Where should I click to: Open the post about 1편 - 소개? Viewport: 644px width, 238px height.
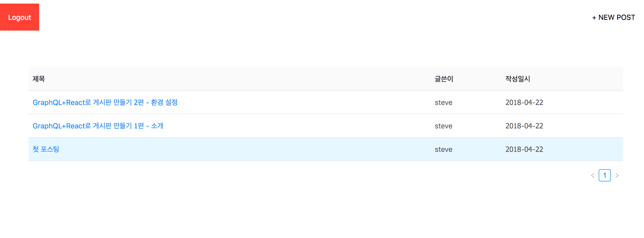(98, 126)
